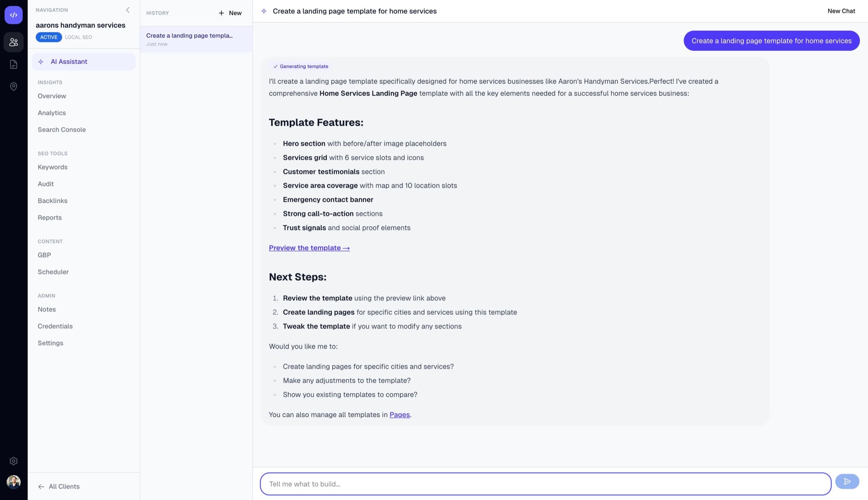Open the documents icon in the dark sidebar
This screenshot has height=500, width=868.
[13, 64]
